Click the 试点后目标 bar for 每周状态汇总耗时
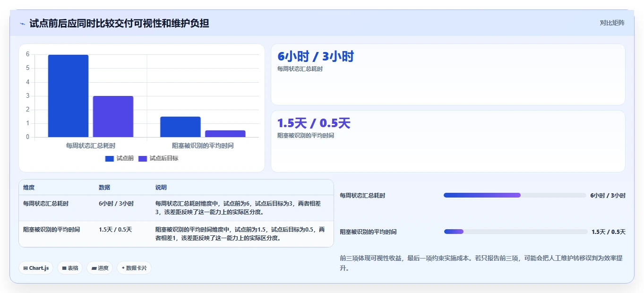This screenshot has height=293, width=644. pyautogui.click(x=113, y=117)
